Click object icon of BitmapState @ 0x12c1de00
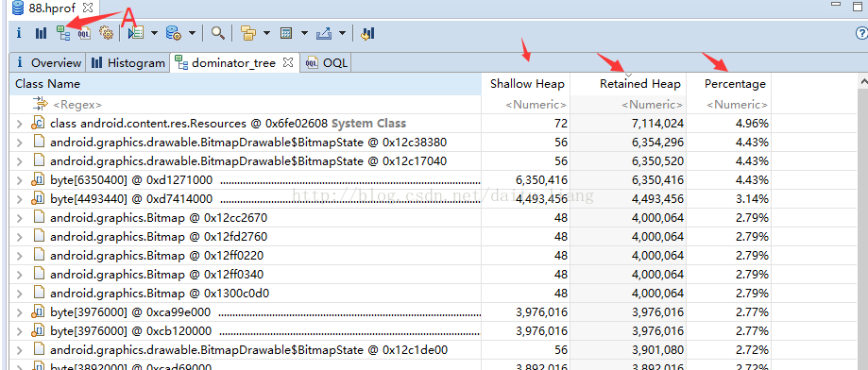This screenshot has width=868, height=370. (38, 349)
